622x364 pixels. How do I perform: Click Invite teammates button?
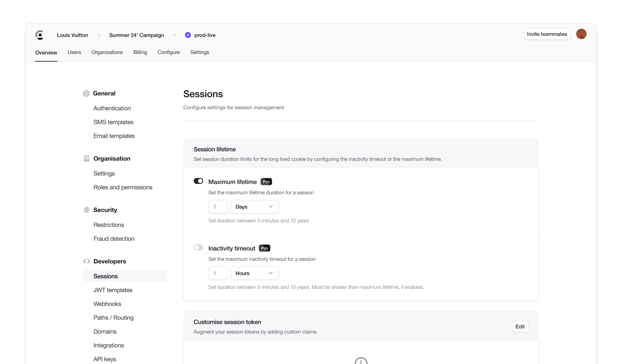coord(547,34)
